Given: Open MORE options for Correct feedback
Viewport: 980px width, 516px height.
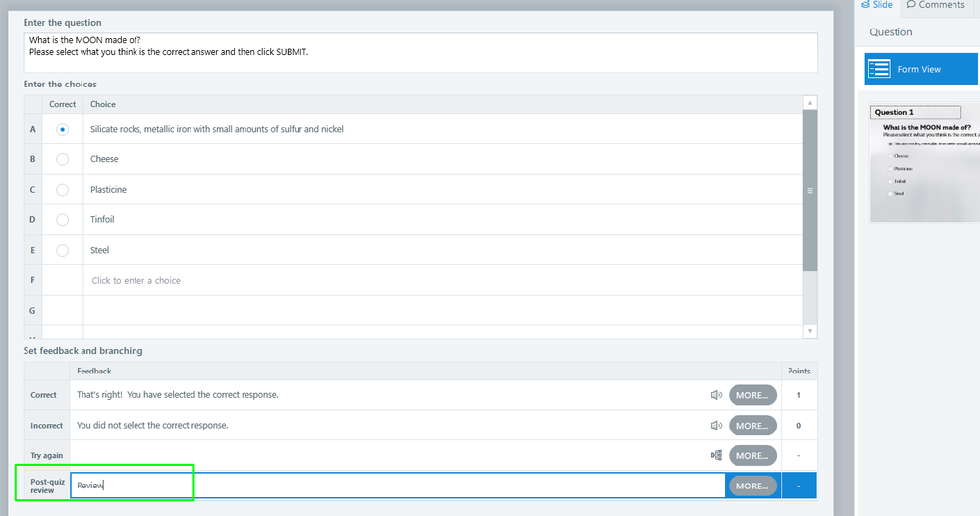Looking at the screenshot, I should [752, 395].
